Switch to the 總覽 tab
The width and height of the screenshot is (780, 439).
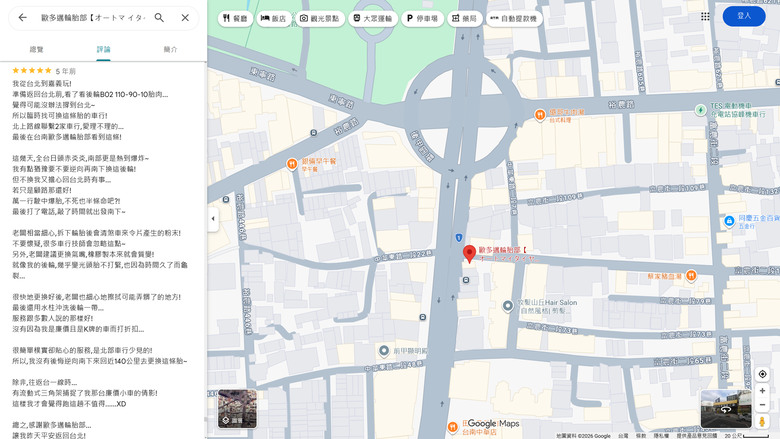(x=36, y=49)
